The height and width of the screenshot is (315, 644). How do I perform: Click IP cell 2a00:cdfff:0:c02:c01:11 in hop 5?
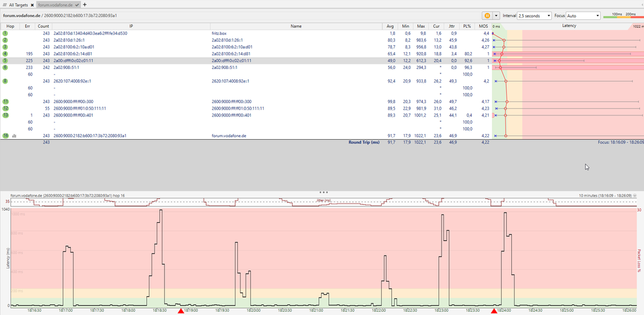[73, 61]
